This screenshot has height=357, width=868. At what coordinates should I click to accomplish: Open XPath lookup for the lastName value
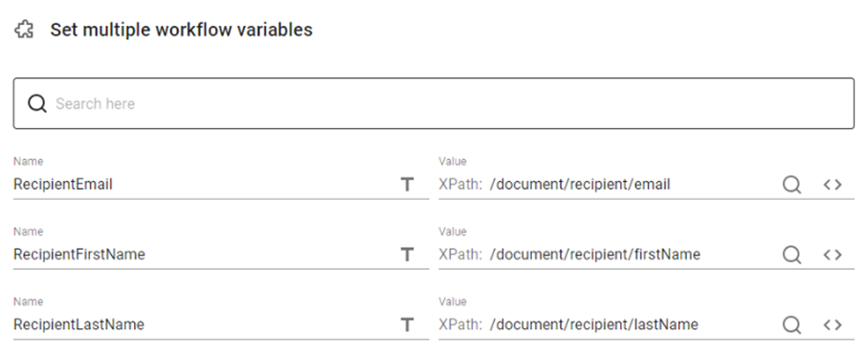(791, 324)
